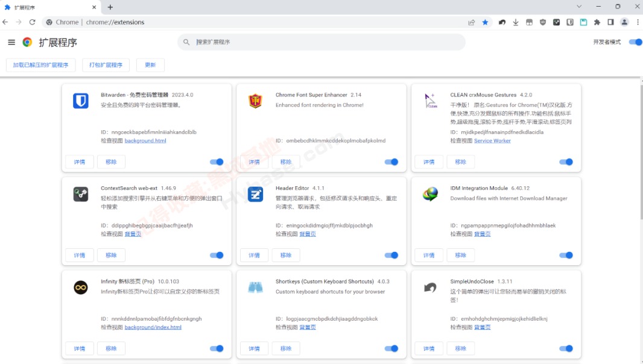Disable CLEAN crxMouse Gestures toggle
The image size is (643, 364).
[x=566, y=162]
